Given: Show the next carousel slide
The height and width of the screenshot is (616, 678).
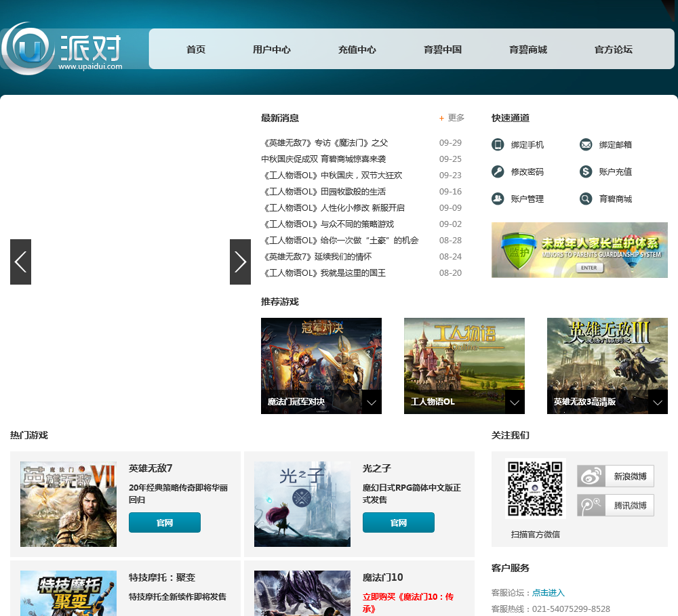Looking at the screenshot, I should click(x=241, y=262).
